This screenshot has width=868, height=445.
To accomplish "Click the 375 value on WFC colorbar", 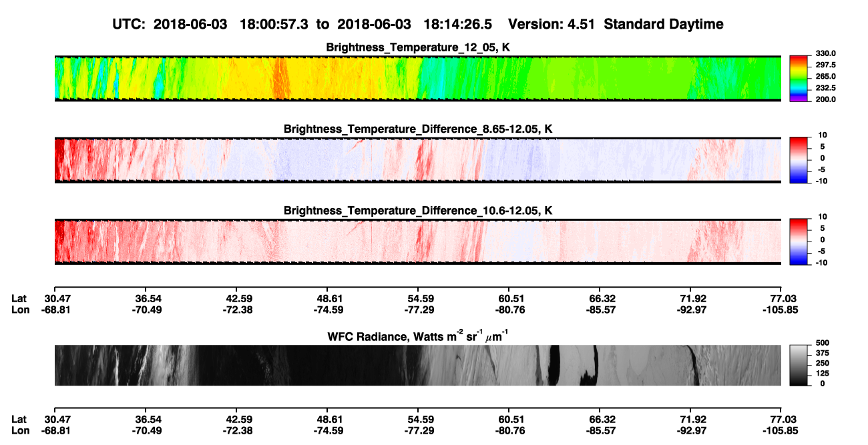I will click(823, 353).
